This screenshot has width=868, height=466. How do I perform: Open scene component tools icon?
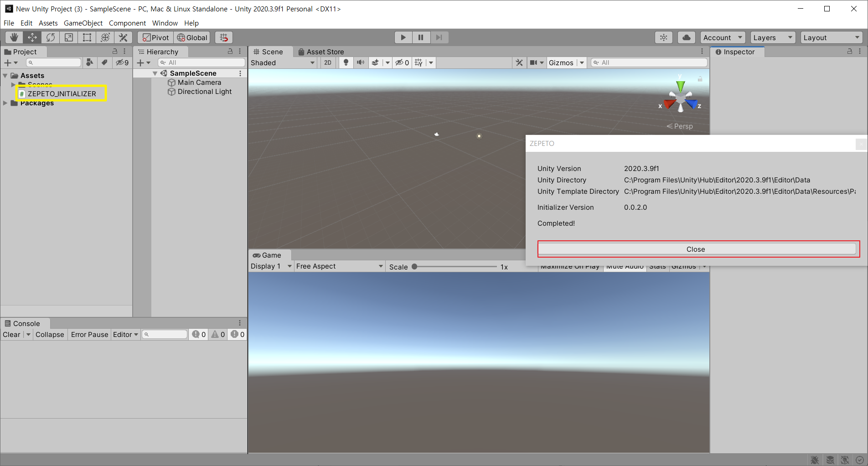click(x=519, y=62)
